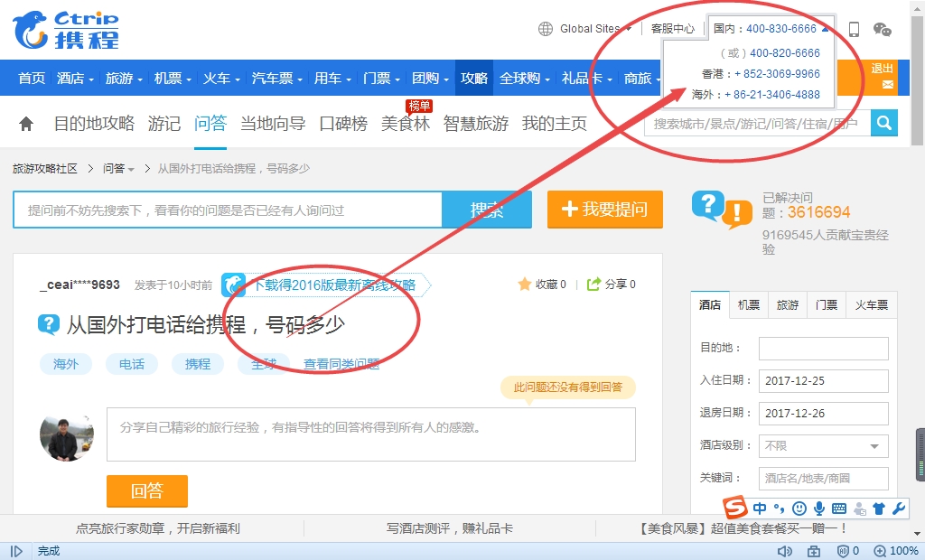Expand the 酒店 menu in blue navbar
This screenshot has height=560, width=925.
76,79
